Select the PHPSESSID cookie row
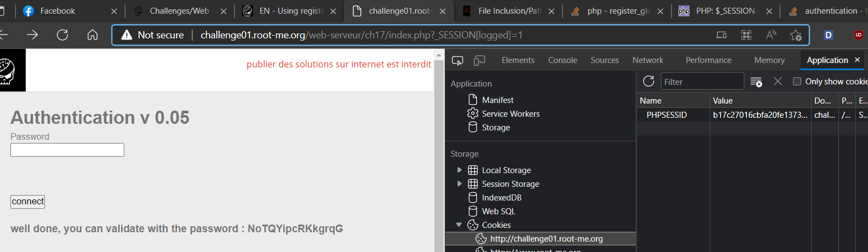This screenshot has height=252, width=868. (x=752, y=115)
